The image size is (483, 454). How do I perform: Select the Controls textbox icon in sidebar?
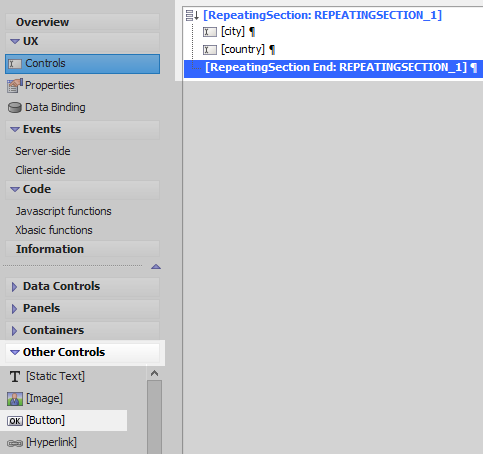click(x=15, y=64)
